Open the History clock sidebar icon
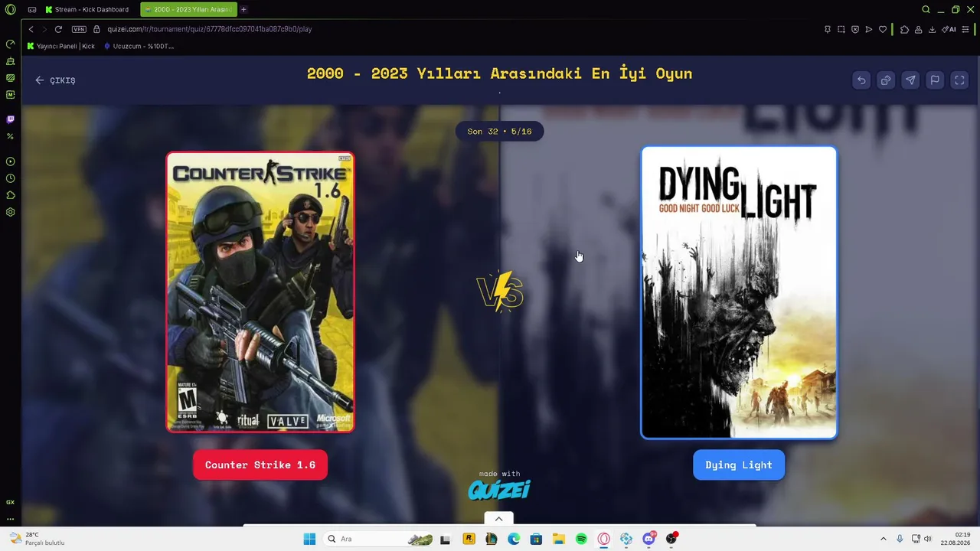This screenshot has height=551, width=980. click(10, 178)
